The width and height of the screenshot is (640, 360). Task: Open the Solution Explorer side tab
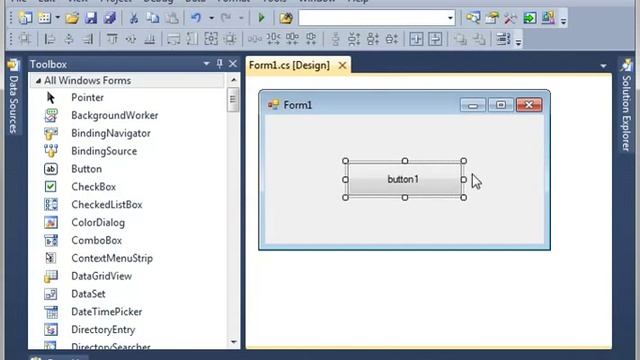[x=626, y=105]
